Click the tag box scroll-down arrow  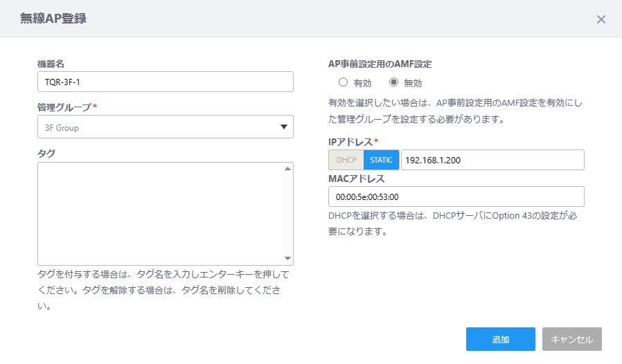pos(288,259)
